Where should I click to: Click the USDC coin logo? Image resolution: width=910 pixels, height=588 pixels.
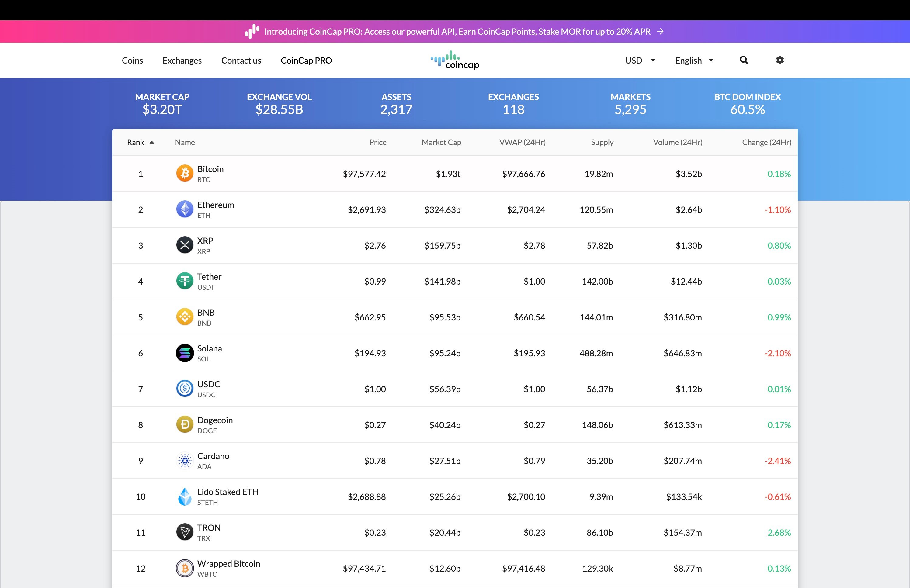[185, 389]
